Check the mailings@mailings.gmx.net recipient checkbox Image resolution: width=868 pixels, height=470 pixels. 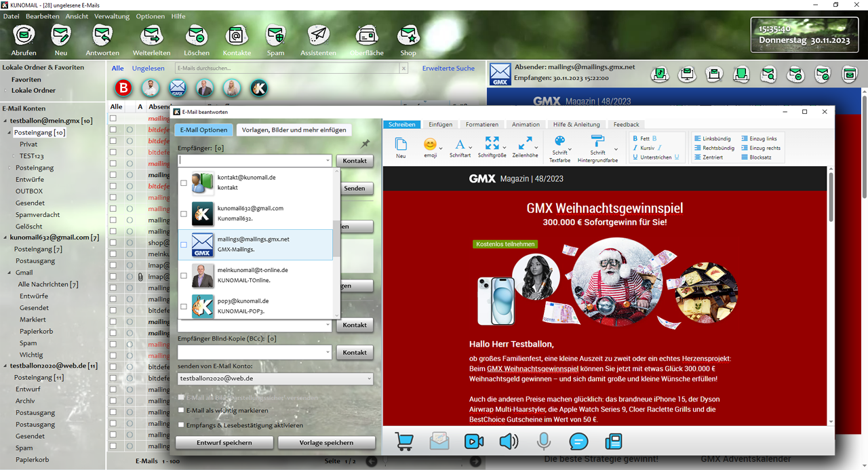184,245
